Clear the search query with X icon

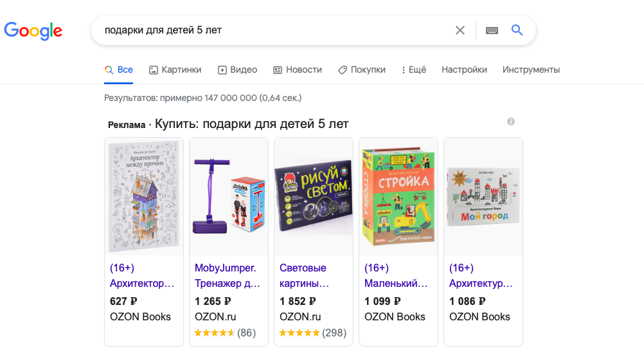pos(460,30)
